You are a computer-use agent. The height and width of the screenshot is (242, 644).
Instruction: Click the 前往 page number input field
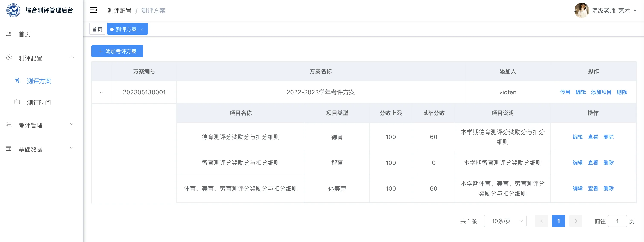tap(617, 221)
